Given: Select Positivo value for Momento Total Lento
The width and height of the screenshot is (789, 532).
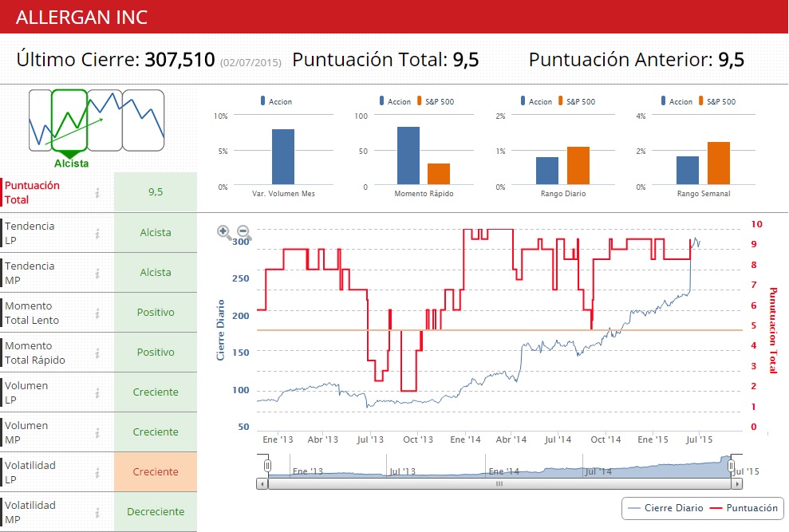Looking at the screenshot, I should [x=156, y=312].
